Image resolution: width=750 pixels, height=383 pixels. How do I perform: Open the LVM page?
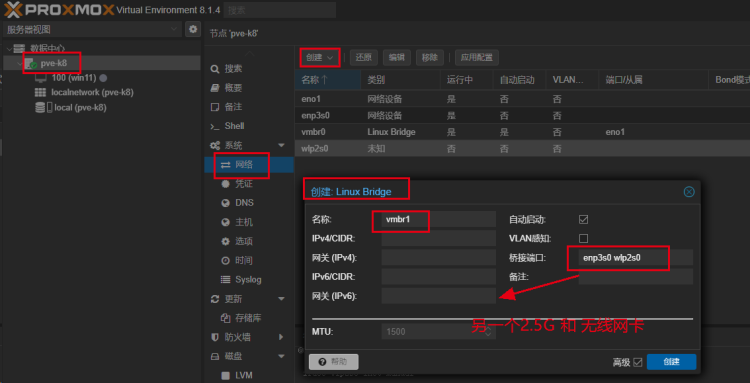click(244, 375)
